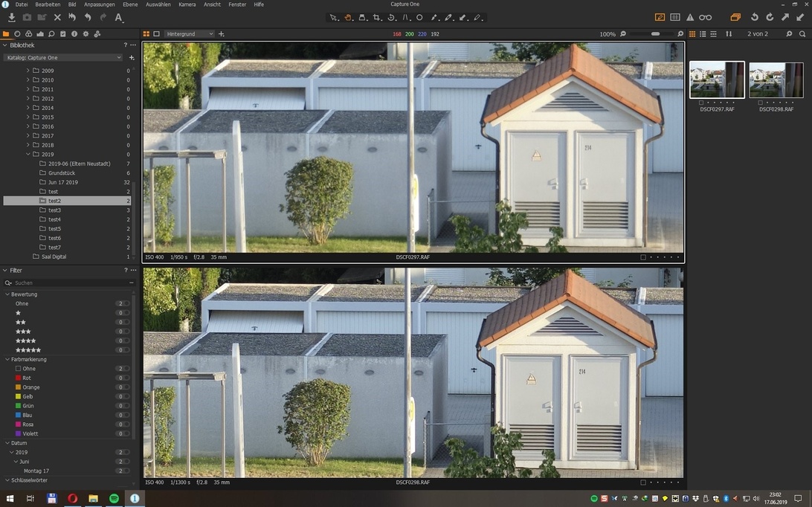
Task: Select the test3 folder in catalog
Action: 54,210
